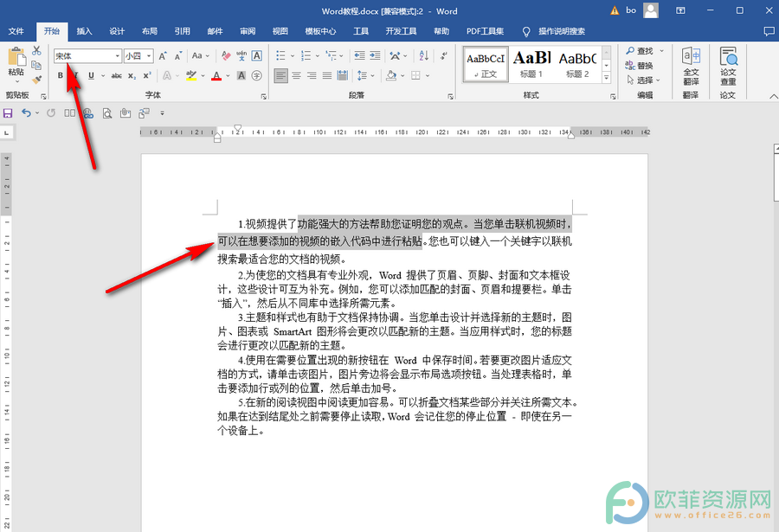Screen dimensions: 779x532
Task: Expand the styles gallery
Action: [606, 78]
